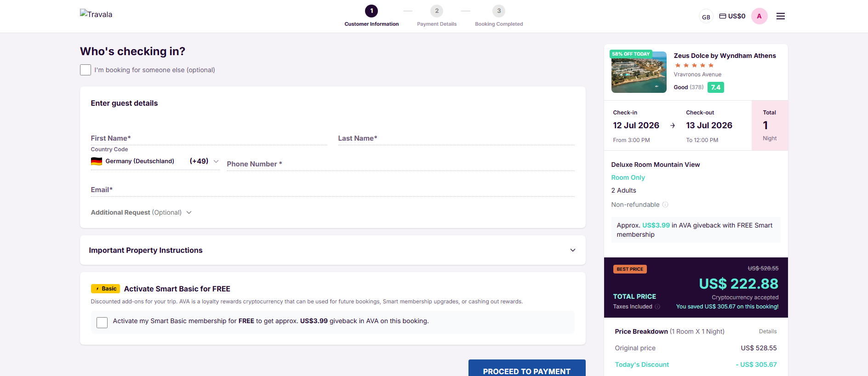Click the check-out date 13 Jul 2026

tap(709, 125)
